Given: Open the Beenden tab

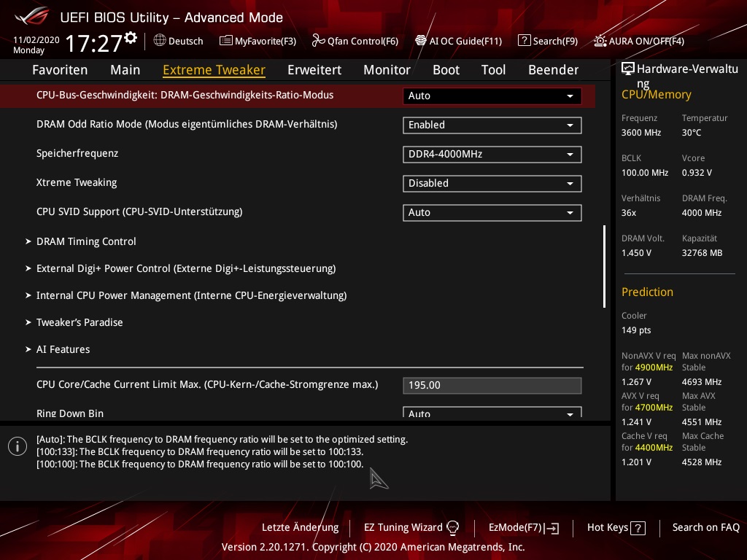Looking at the screenshot, I should (x=553, y=70).
